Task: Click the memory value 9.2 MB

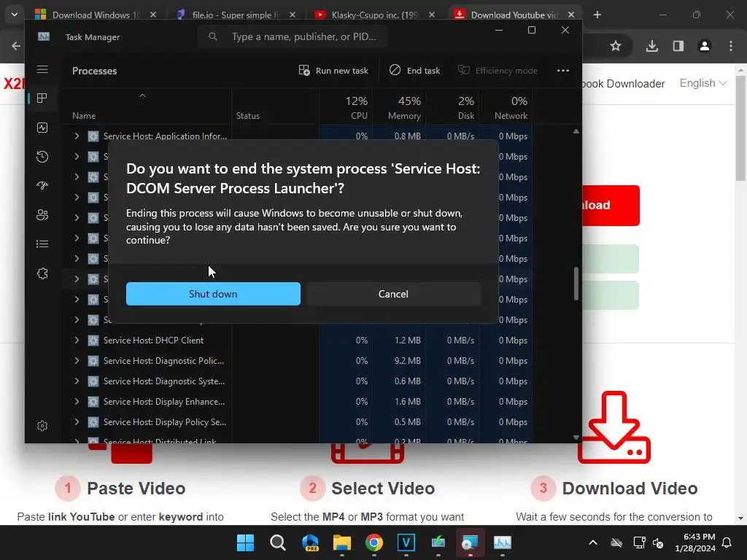Action: 407,360
